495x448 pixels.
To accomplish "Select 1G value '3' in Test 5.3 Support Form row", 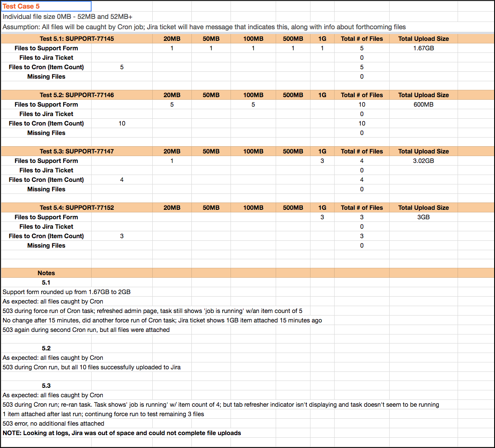I will coord(322,161).
